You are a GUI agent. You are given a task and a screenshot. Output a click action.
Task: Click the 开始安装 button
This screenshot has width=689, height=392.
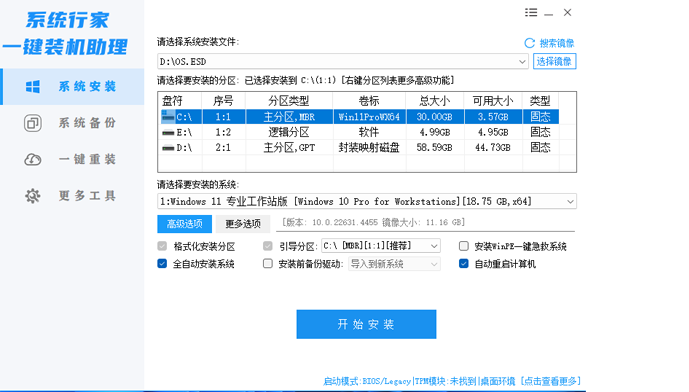[x=366, y=324]
